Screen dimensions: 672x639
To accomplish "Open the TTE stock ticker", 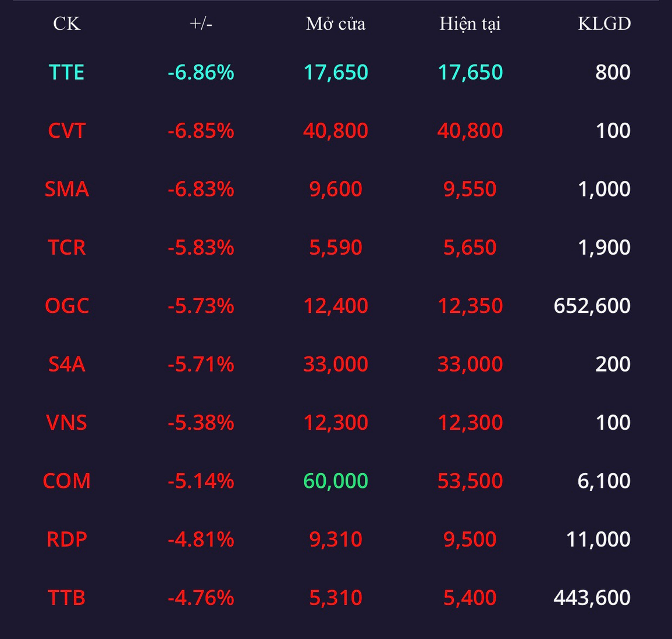I will point(66,72).
